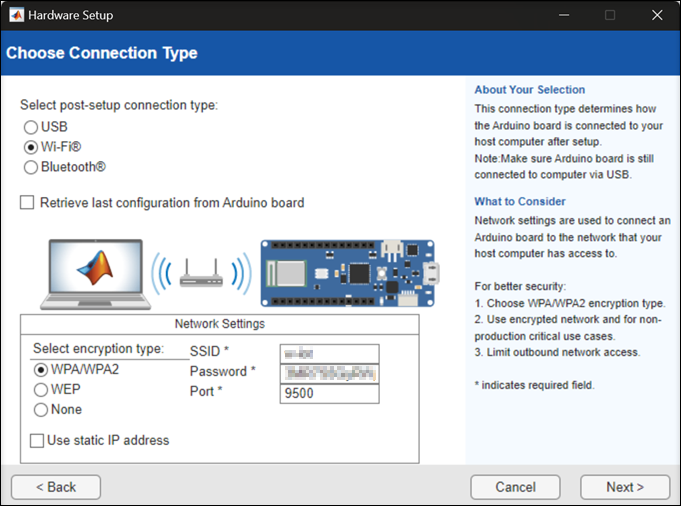Click the Arduino board image
The height and width of the screenshot is (506, 681).
point(347,272)
